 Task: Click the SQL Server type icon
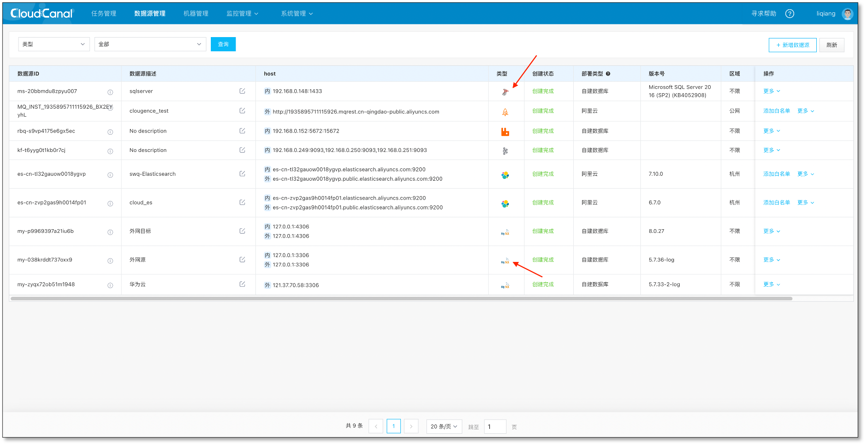point(505,92)
